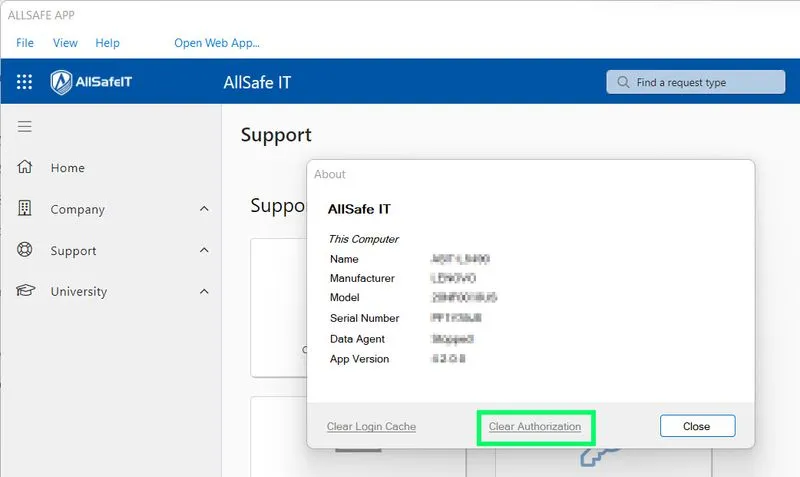Open the app launcher grid icon
This screenshot has width=800, height=477.
click(x=24, y=82)
